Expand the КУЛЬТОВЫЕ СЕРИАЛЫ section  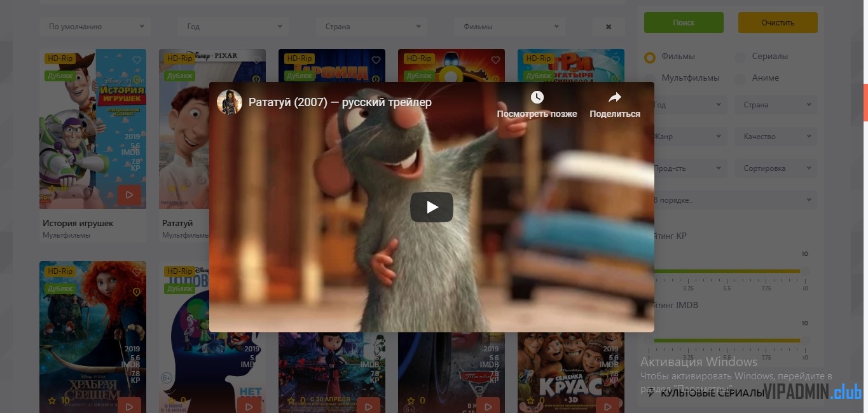(712, 393)
